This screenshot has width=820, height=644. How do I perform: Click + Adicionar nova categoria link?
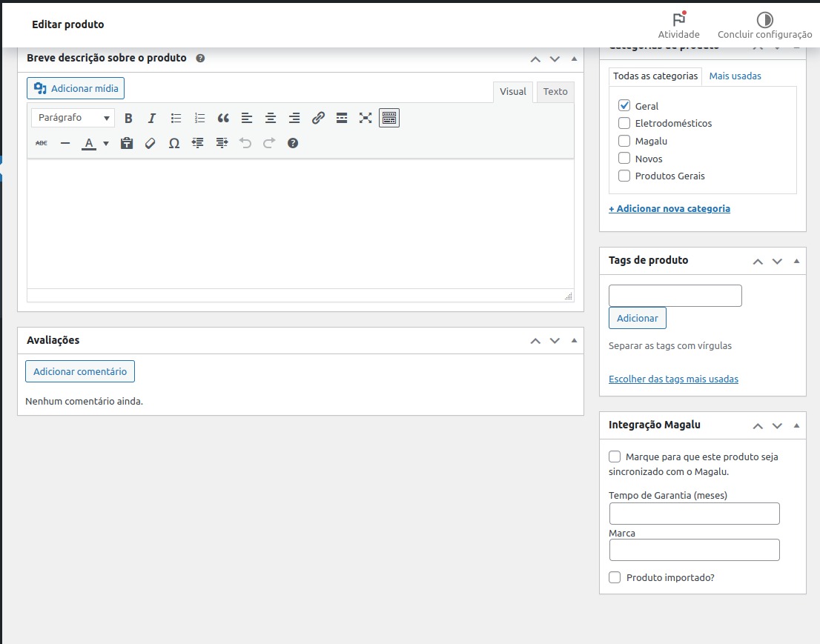tap(669, 208)
